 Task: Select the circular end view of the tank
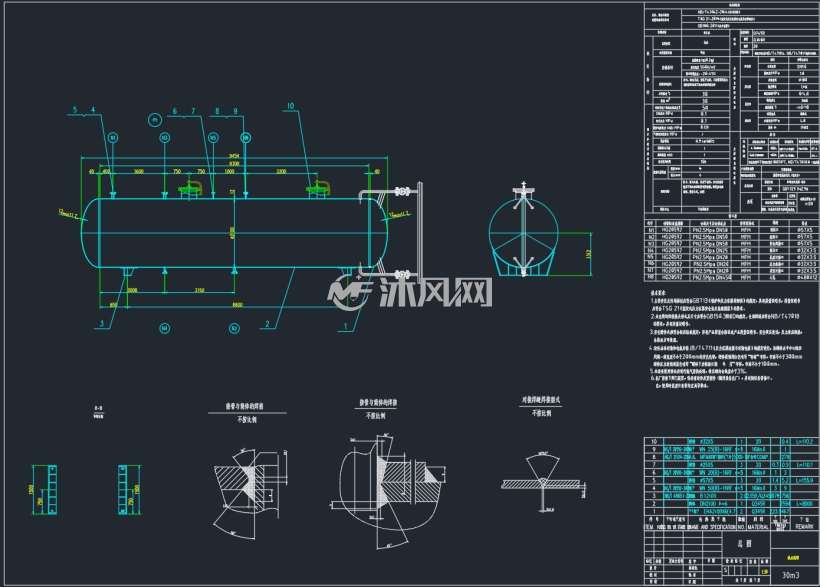click(523, 233)
